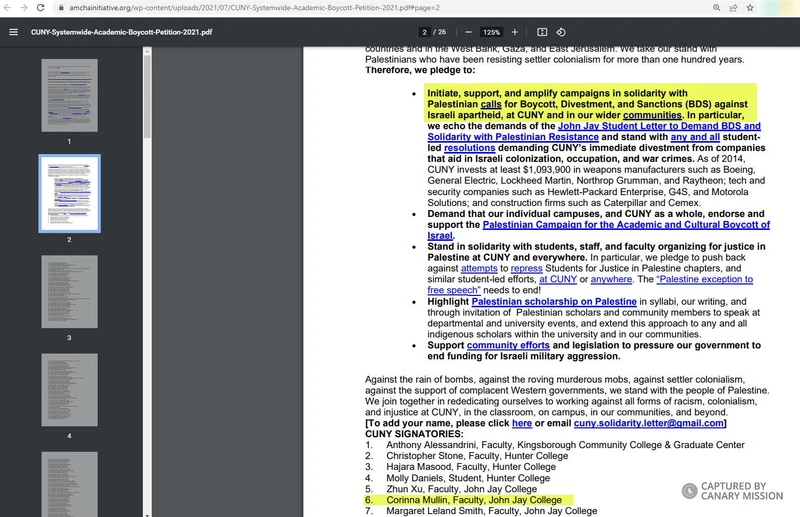Open the 'repress' link
This screenshot has width=800, height=517.
coord(527,268)
